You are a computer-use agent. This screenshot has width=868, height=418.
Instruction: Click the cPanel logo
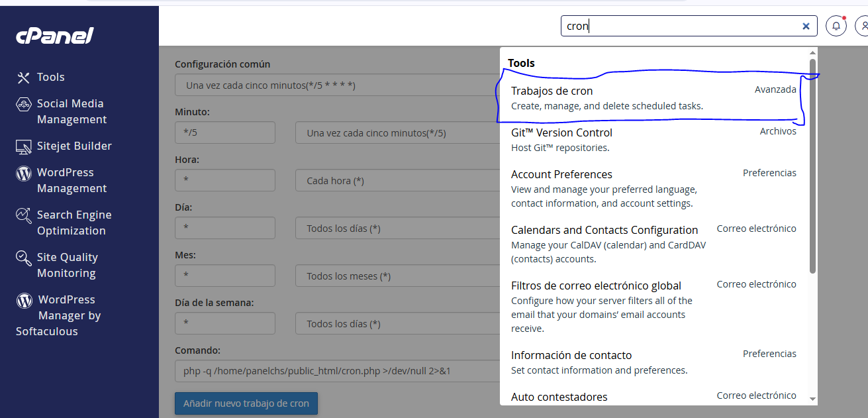(x=55, y=35)
